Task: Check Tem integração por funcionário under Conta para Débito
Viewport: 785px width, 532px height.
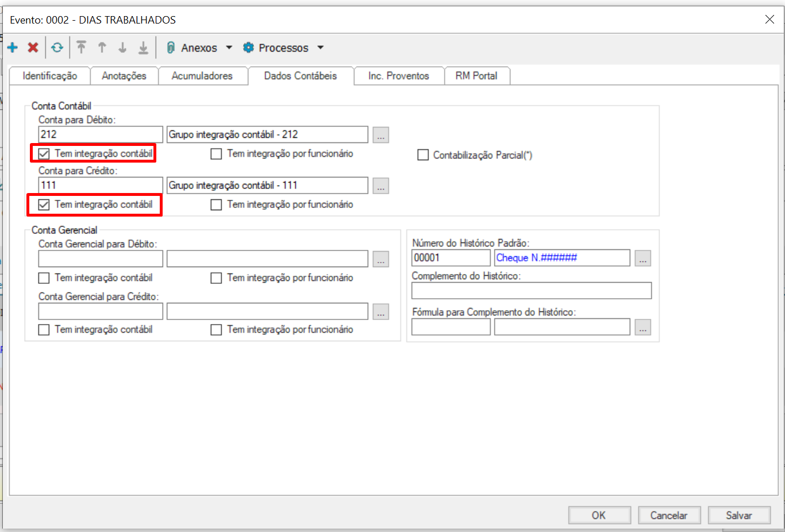Action: coord(216,154)
